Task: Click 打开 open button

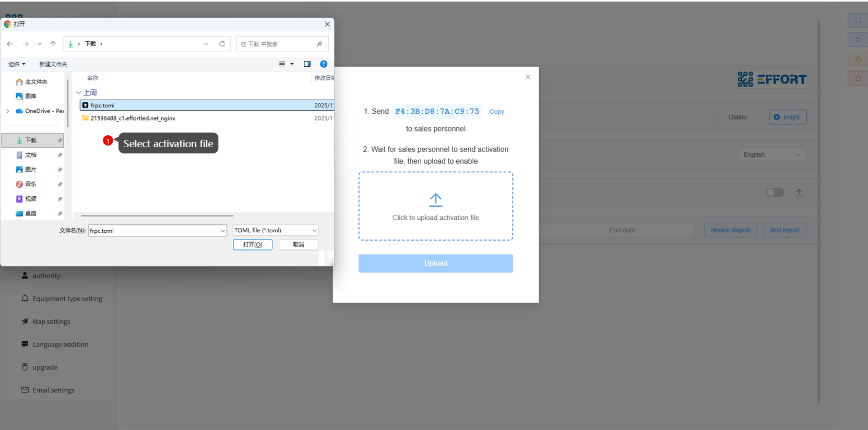Action: coord(253,245)
